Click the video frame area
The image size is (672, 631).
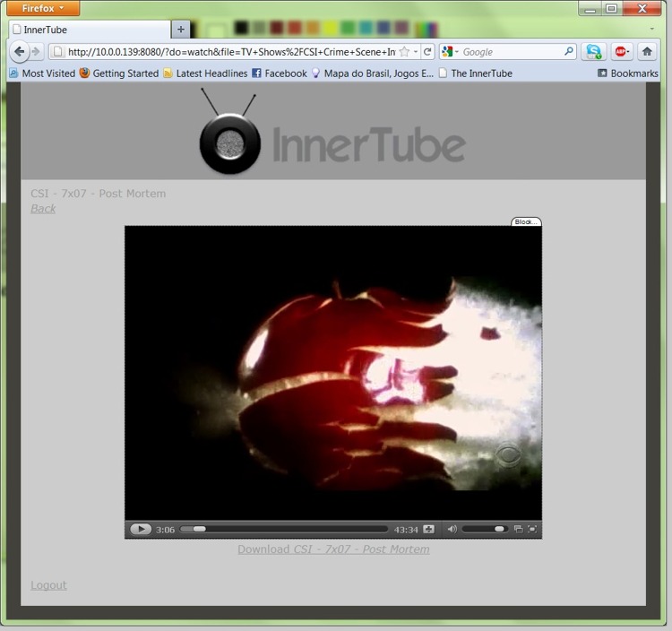pyautogui.click(x=333, y=373)
